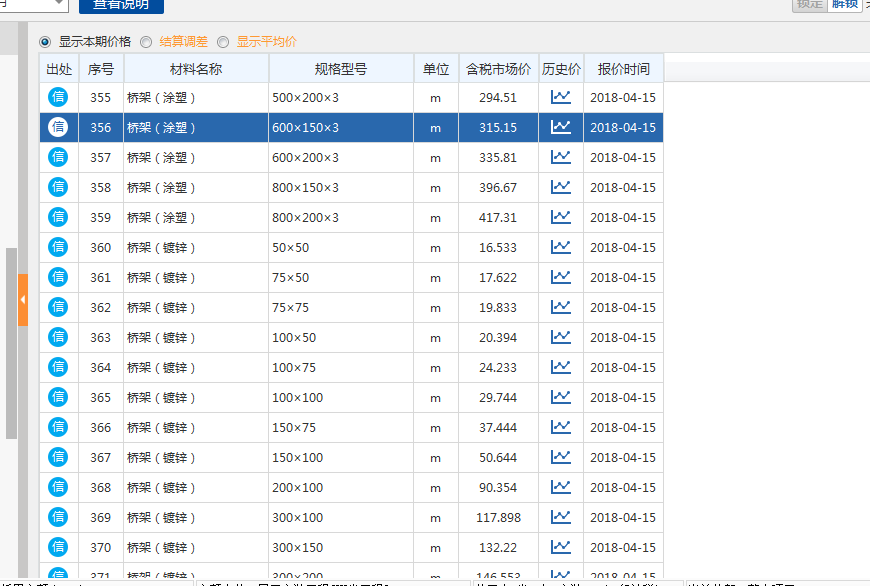Click the 解锁 button
The height and width of the screenshot is (586, 870).
(845, 4)
